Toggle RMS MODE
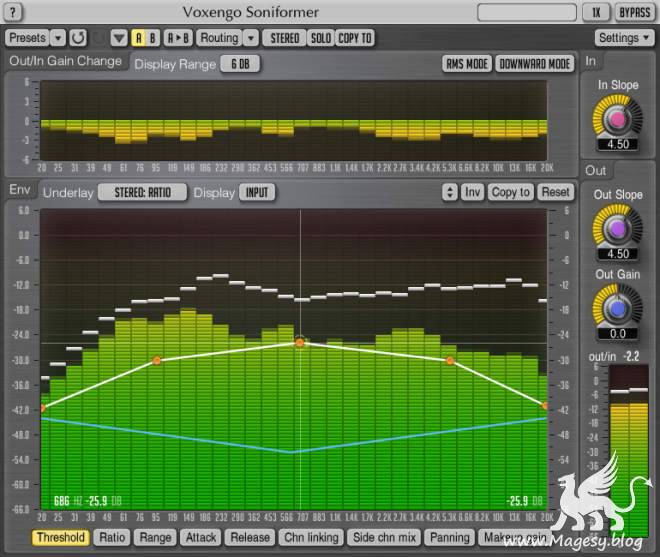 point(467,64)
